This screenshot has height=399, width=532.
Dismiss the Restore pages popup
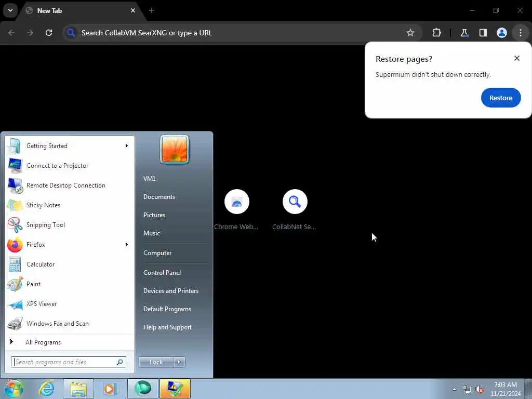click(x=517, y=58)
